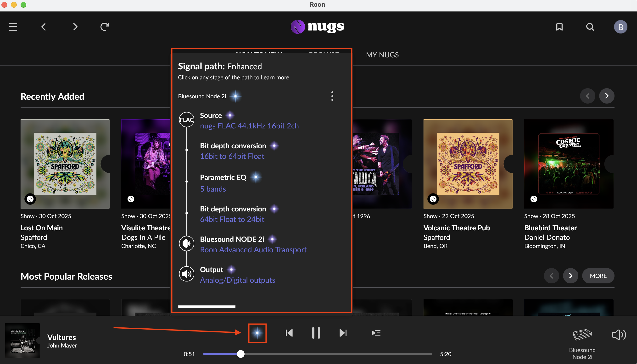Skip to the next track
This screenshot has width=637, height=364.
click(343, 333)
